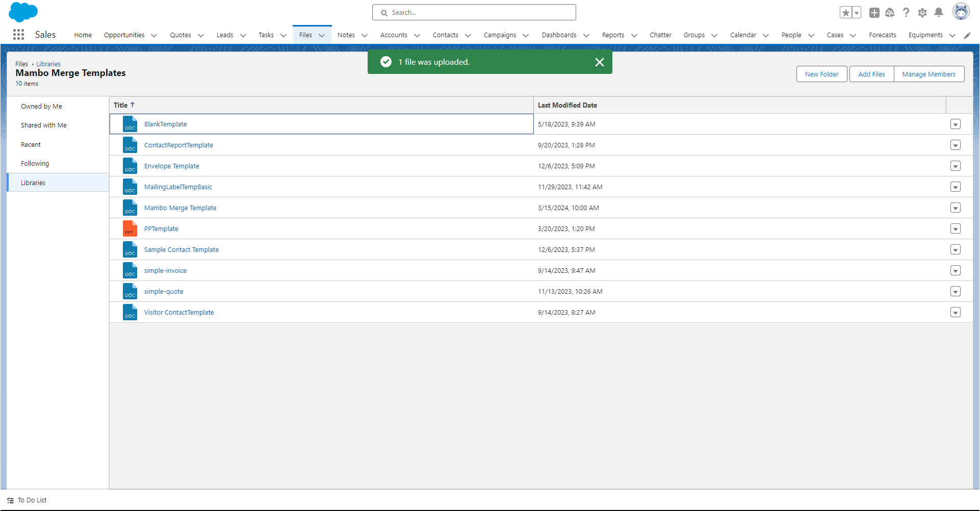980x511 pixels.
Task: Dismiss the file uploaded notification
Action: click(x=599, y=62)
